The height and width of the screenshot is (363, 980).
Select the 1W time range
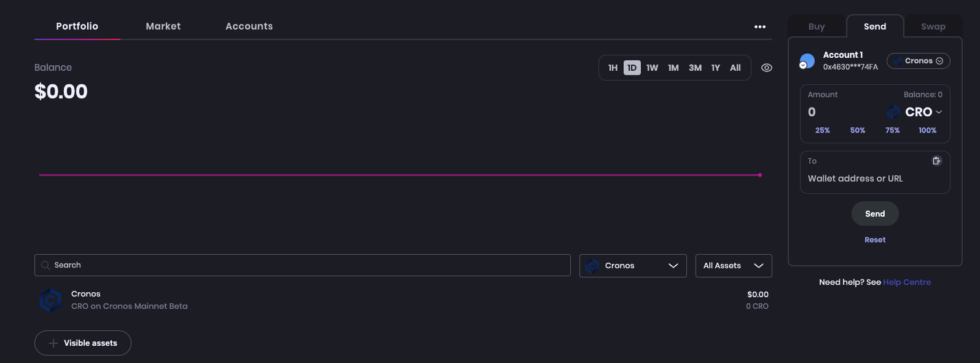pyautogui.click(x=652, y=68)
